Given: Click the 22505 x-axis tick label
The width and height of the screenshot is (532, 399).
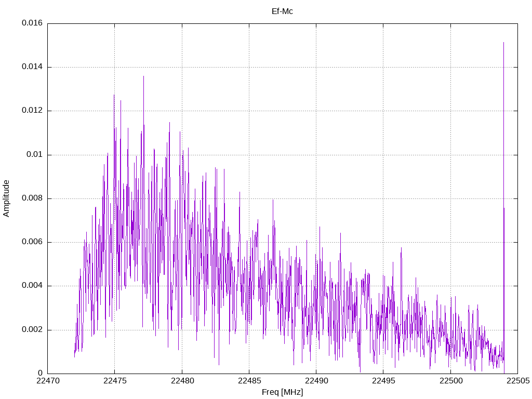Looking at the screenshot, I should pyautogui.click(x=517, y=381).
